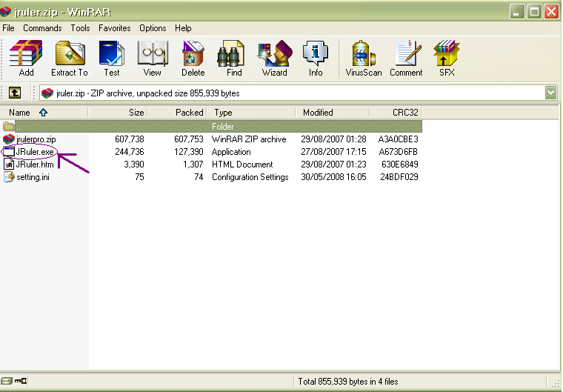Viewport: 563px width, 392px height.
Task: Click the Delete toolbar icon
Action: coord(193,59)
